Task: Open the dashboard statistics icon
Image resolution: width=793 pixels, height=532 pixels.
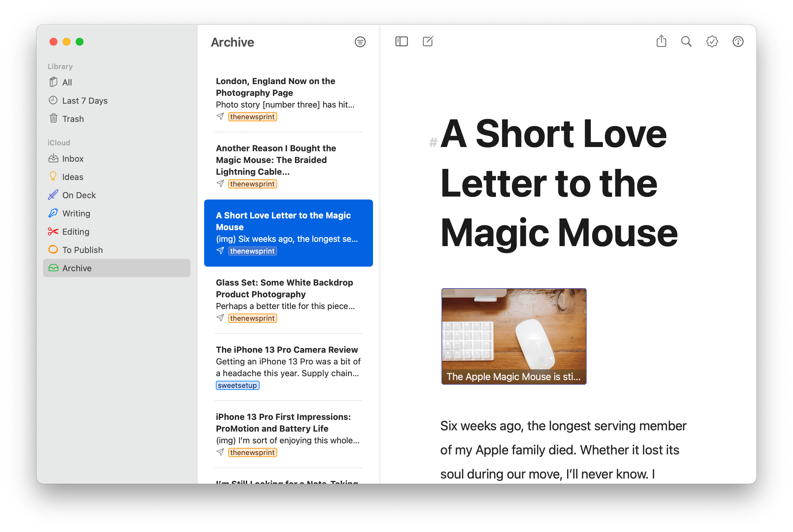Action: point(738,42)
